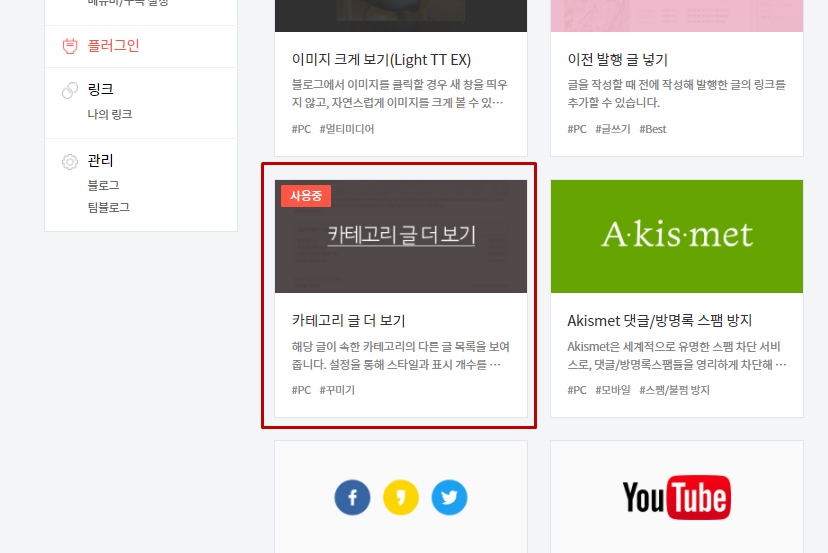Click #PC tag on 이전 발행 글 넣기 card

coord(577,129)
